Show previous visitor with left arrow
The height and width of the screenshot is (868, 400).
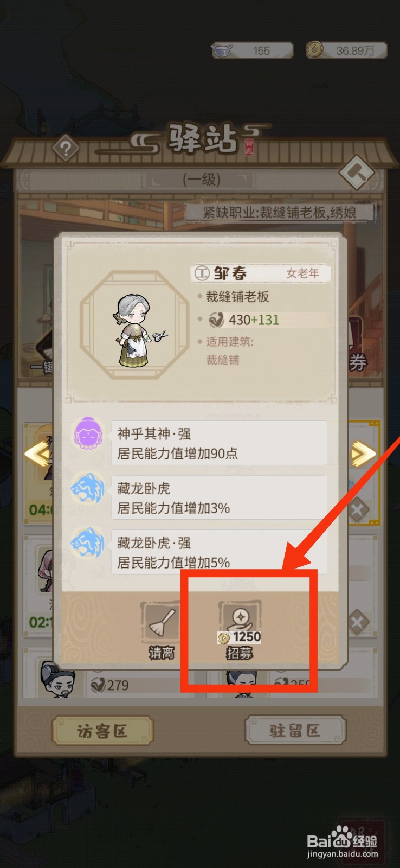click(37, 454)
